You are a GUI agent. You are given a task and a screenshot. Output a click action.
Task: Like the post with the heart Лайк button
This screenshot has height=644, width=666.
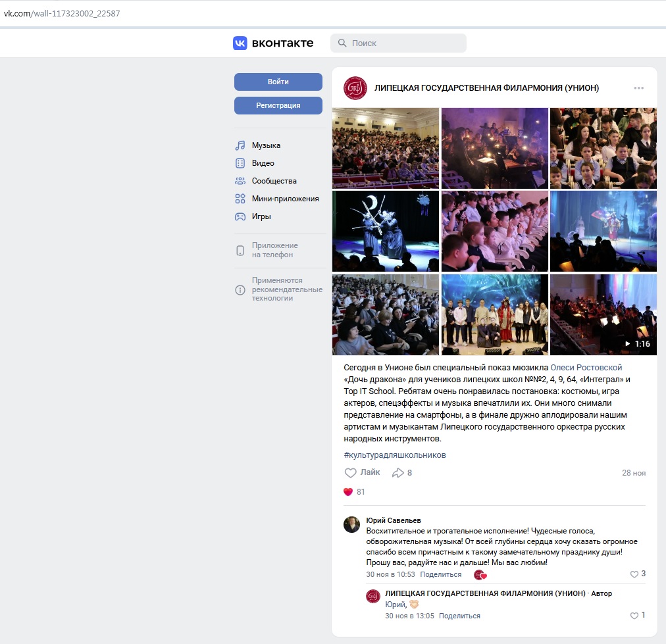(363, 472)
